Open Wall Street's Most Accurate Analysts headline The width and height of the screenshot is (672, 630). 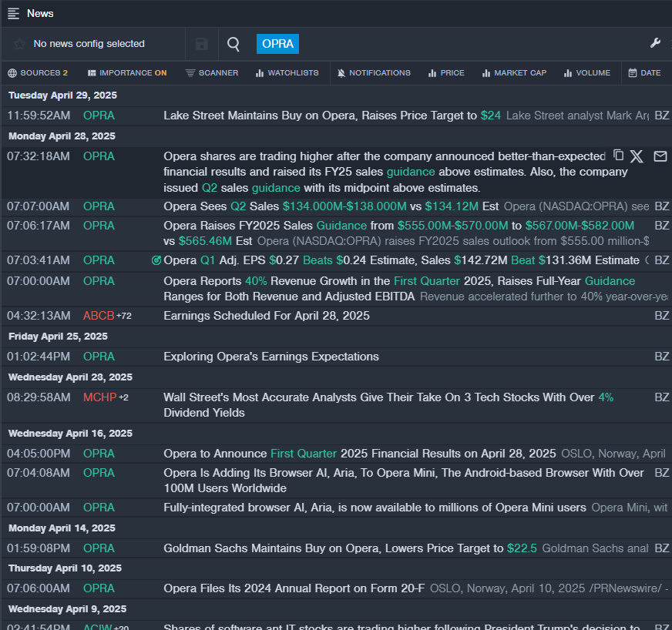pyautogui.click(x=388, y=405)
